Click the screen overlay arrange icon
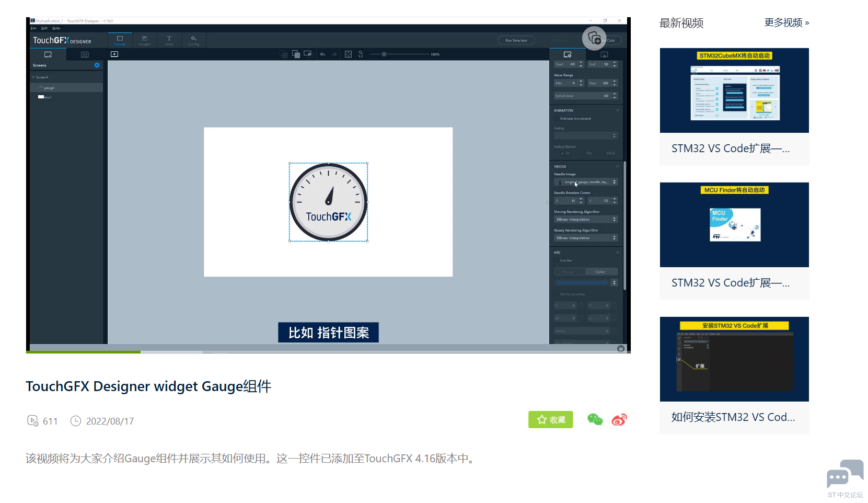Viewport: 868px width, 503px height. (308, 54)
